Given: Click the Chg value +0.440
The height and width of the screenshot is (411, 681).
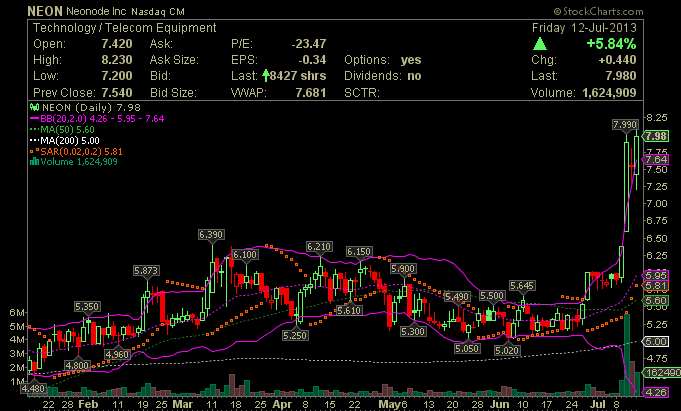Looking at the screenshot, I should pos(617,60).
